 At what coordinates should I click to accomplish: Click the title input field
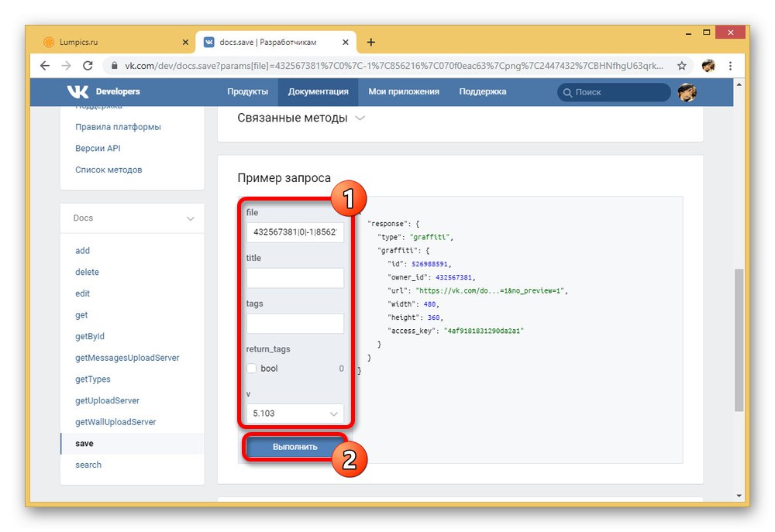coord(295,278)
